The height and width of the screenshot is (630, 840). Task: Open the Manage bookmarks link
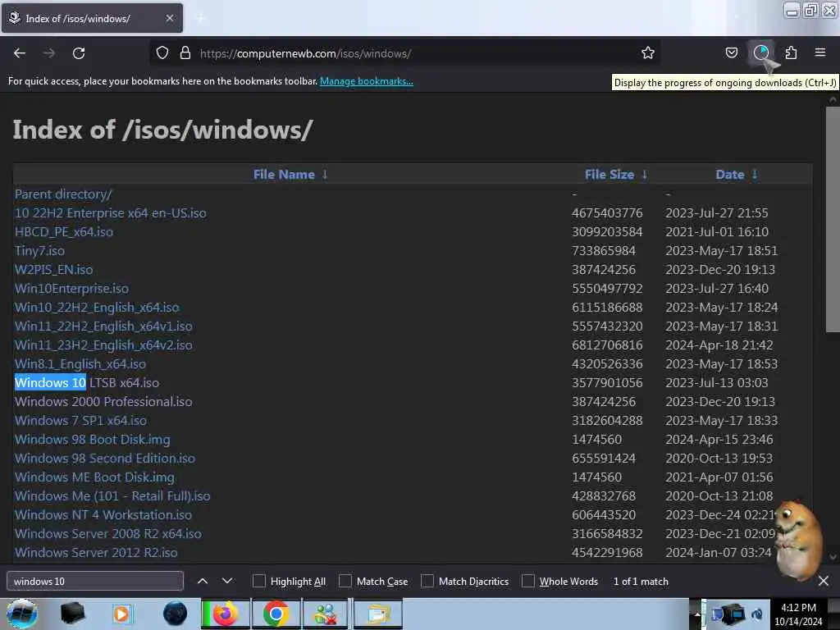(367, 81)
